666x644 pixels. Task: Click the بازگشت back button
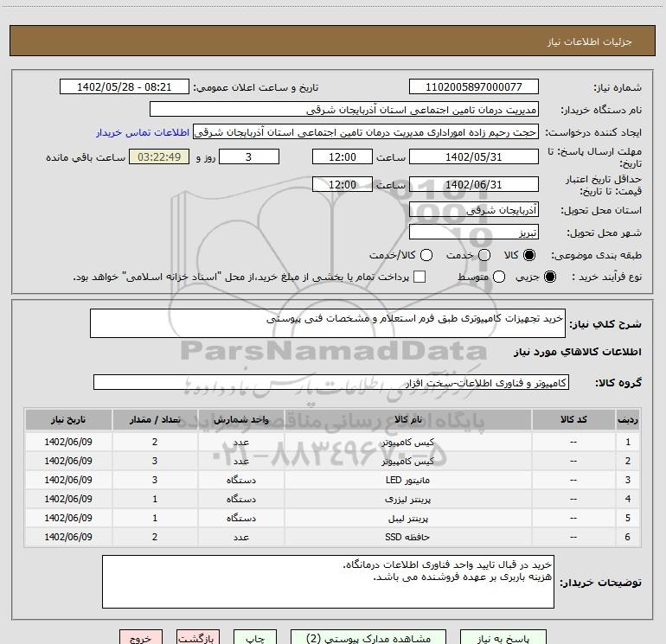coord(198,638)
